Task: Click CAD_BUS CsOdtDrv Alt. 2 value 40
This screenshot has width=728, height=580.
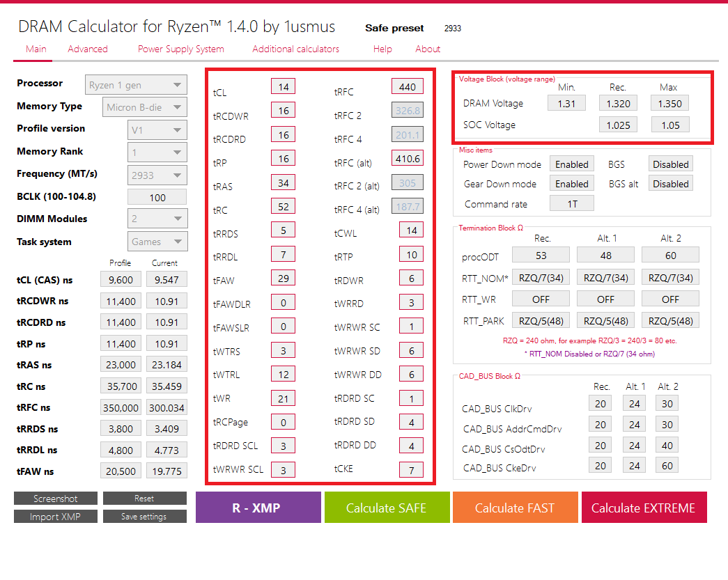Action: [x=667, y=445]
